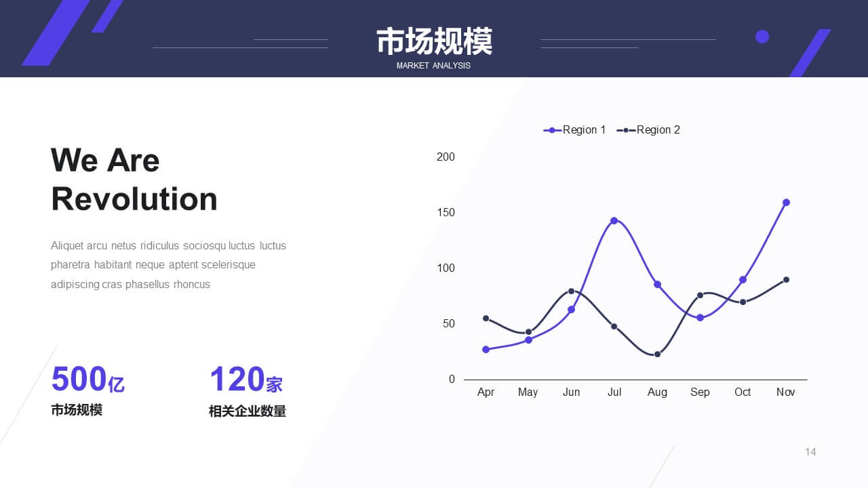Screen dimensions: 868x488
Task: Click the Region 2 Apr data point
Action: (x=486, y=319)
